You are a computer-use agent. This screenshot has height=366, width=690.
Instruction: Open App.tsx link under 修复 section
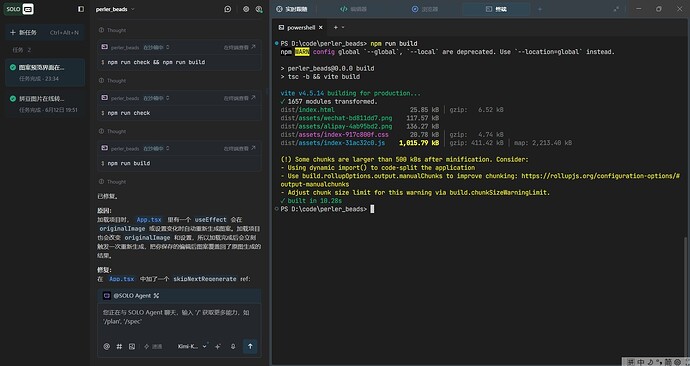pyautogui.click(x=121, y=279)
